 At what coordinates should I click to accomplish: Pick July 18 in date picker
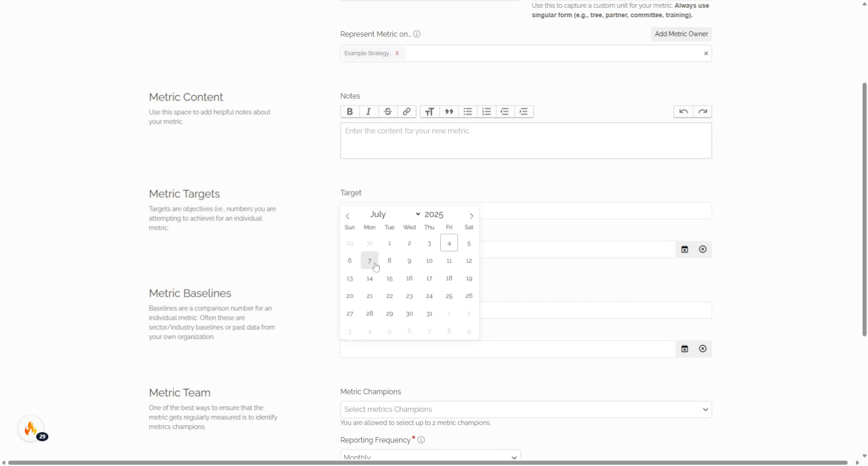point(449,278)
